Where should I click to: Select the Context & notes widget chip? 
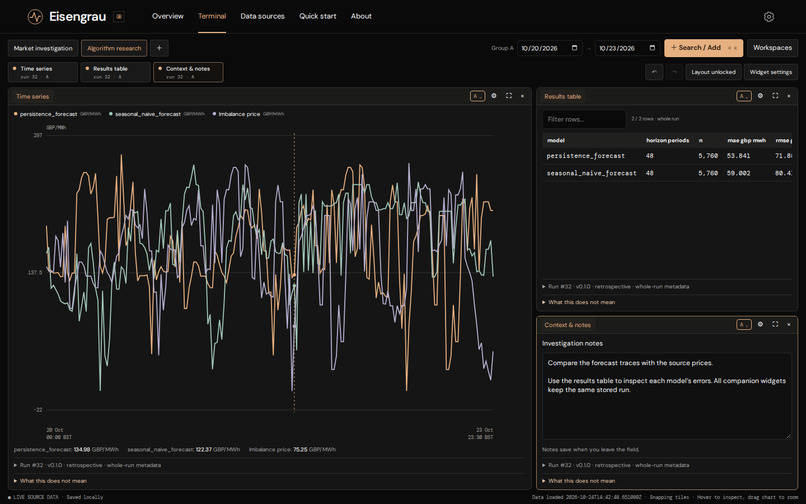[x=188, y=72]
